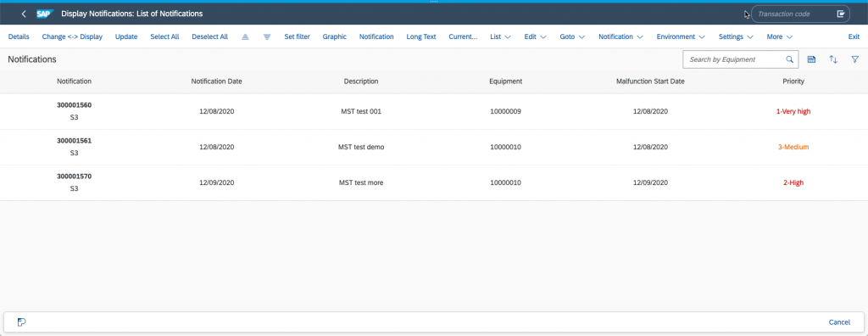Viewport: 868px width, 336px height.
Task: Click the Current... toolbar button
Action: tap(463, 36)
